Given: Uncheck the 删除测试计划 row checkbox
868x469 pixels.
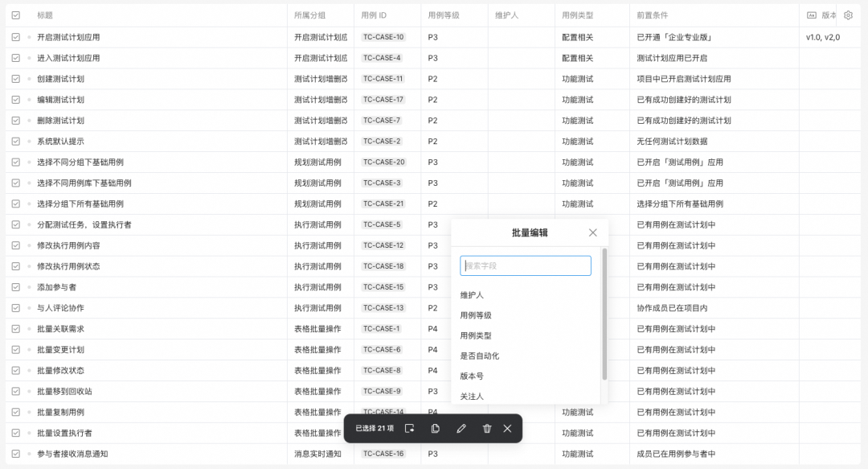Looking at the screenshot, I should 16,121.
